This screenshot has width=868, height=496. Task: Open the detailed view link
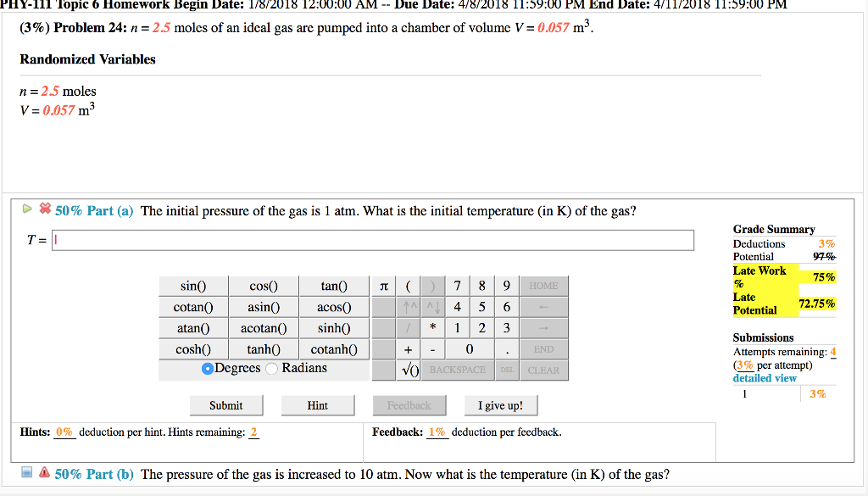(x=765, y=378)
